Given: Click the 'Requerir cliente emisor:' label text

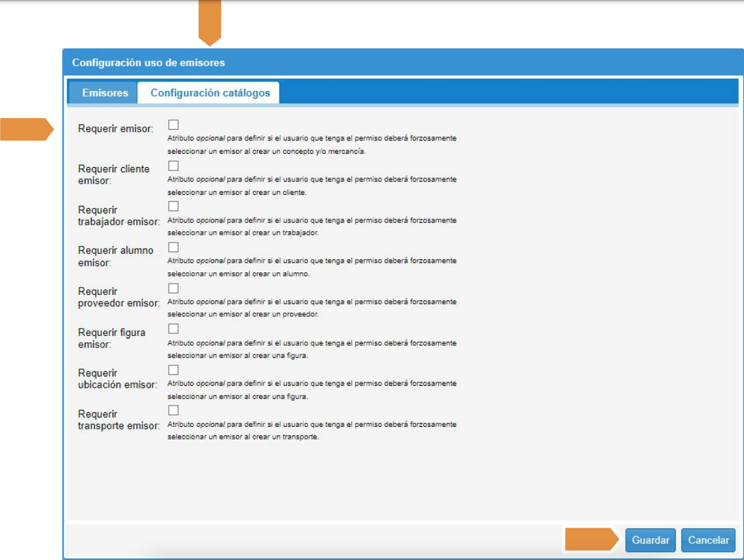Looking at the screenshot, I should 114,174.
